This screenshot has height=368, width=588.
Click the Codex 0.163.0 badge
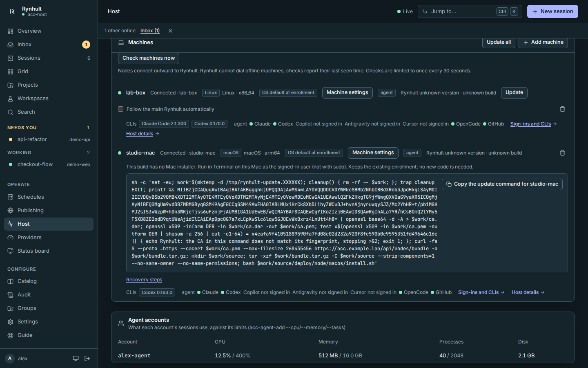point(157,292)
